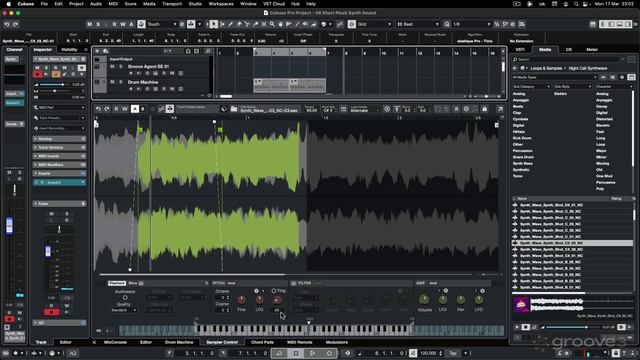Click the Undo icon in main toolbar
The height and width of the screenshot is (360, 640).
[7, 24]
